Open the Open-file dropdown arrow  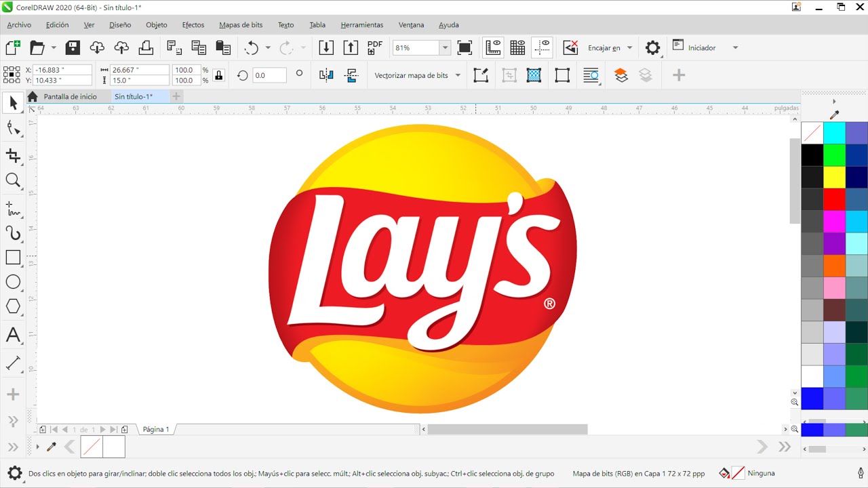coord(54,47)
